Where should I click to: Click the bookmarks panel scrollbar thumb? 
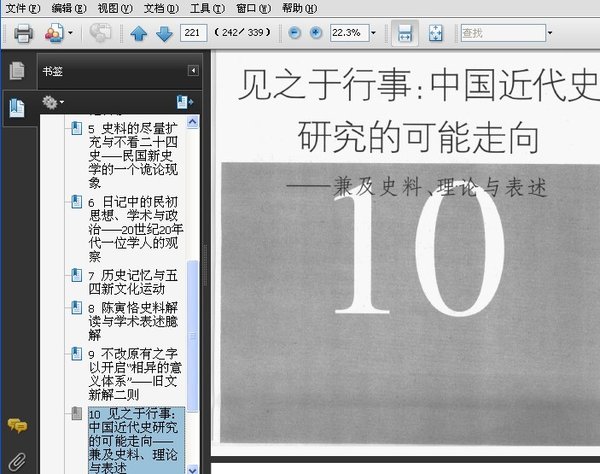coord(192,337)
